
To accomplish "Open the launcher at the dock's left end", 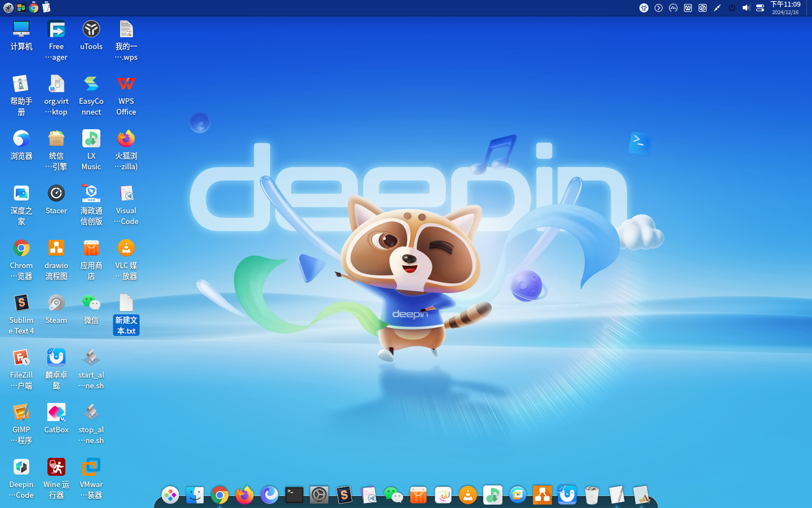I will [x=170, y=495].
